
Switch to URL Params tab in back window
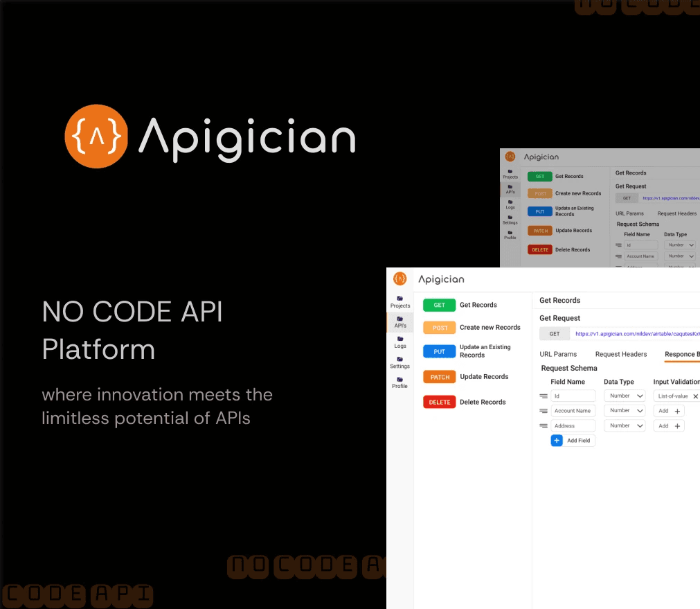tap(629, 213)
